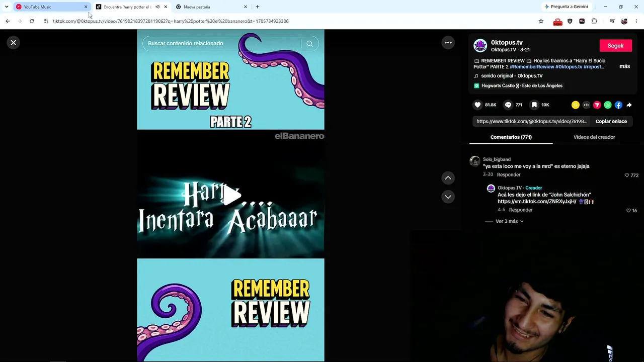
Task: Open comments via the speech bubble icon
Action: click(508, 105)
